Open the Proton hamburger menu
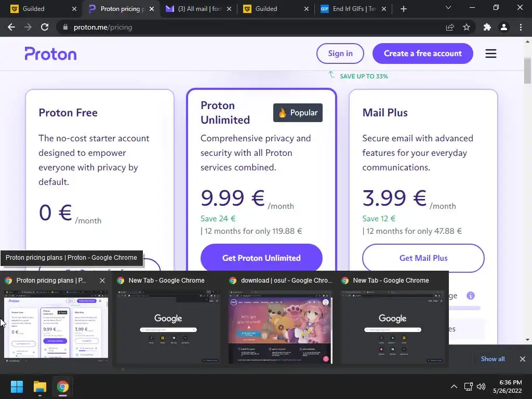This screenshot has width=532, height=399. coord(490,54)
